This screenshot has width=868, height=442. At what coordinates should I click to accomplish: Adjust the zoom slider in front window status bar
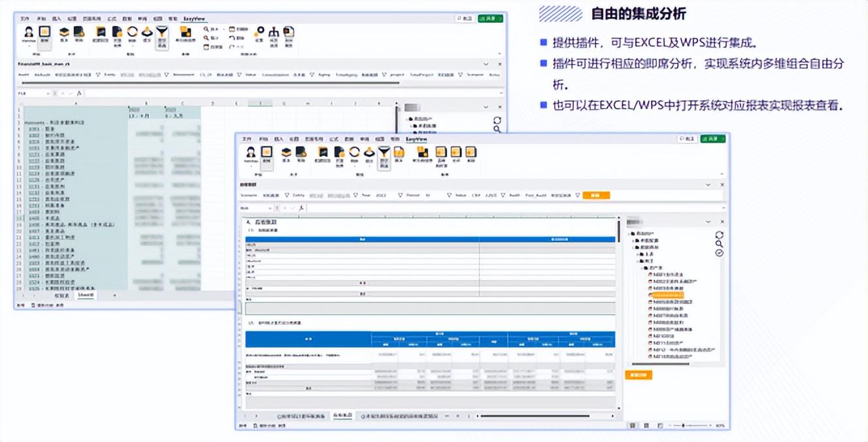[x=683, y=426]
